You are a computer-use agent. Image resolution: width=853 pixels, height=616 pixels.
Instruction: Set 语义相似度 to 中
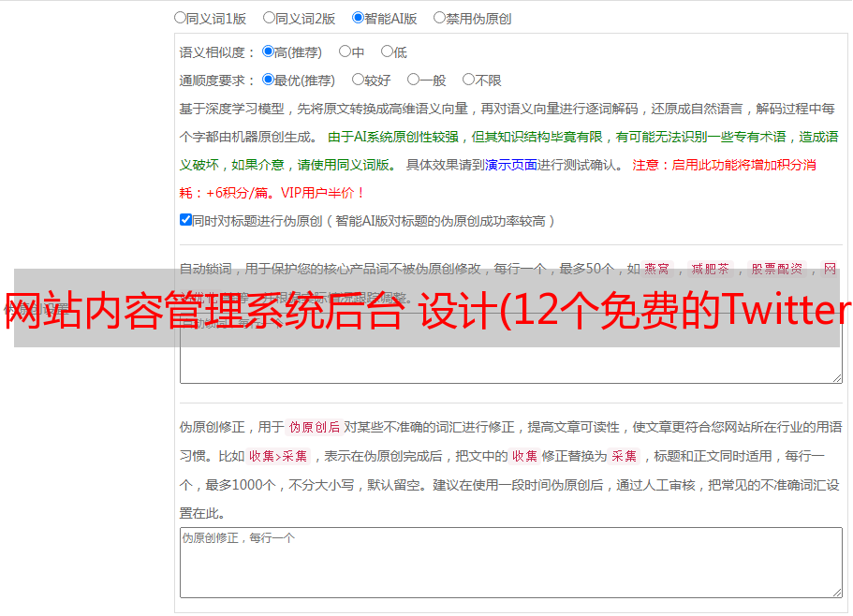pyautogui.click(x=345, y=51)
